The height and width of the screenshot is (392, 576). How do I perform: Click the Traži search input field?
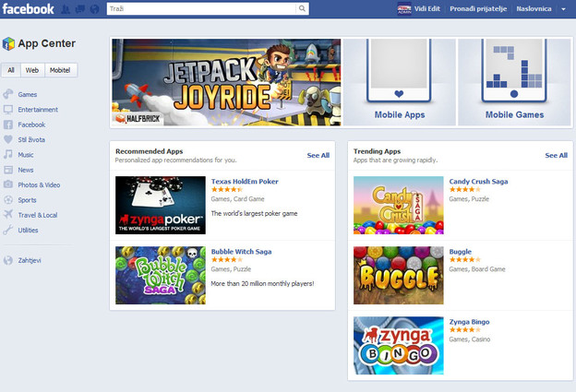(201, 8)
